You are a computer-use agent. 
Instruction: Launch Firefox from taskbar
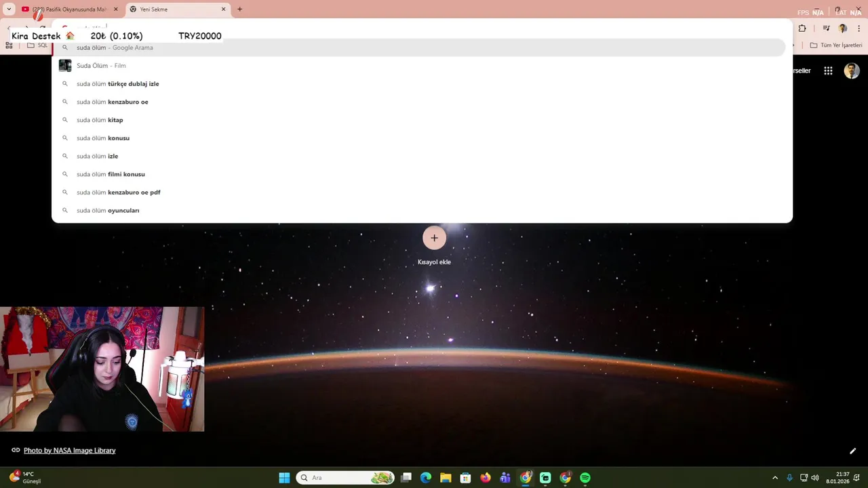tap(486, 478)
